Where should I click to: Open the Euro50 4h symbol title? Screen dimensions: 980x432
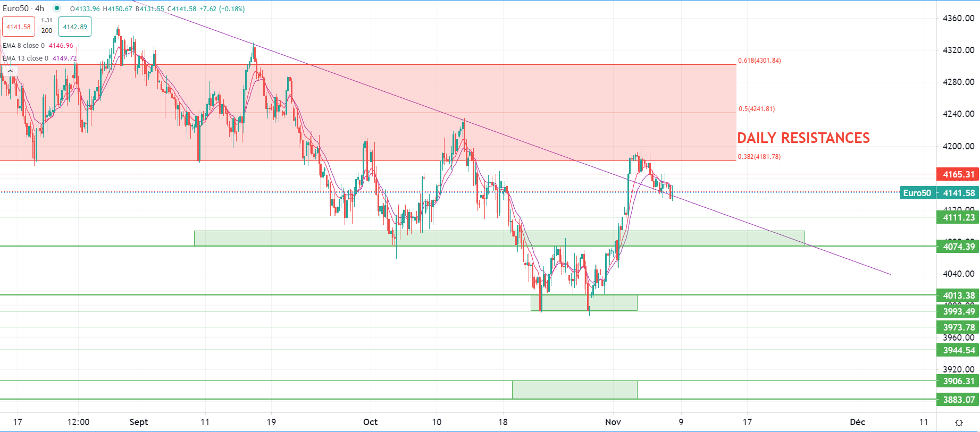(x=23, y=9)
